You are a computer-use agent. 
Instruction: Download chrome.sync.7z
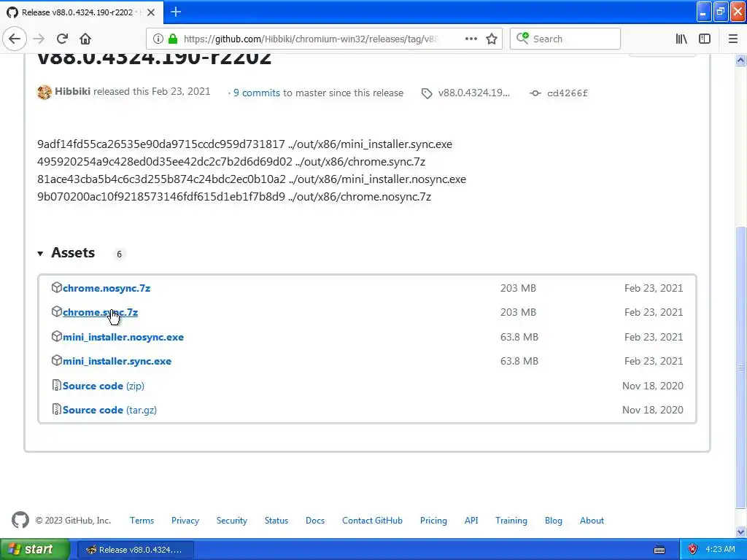100,312
